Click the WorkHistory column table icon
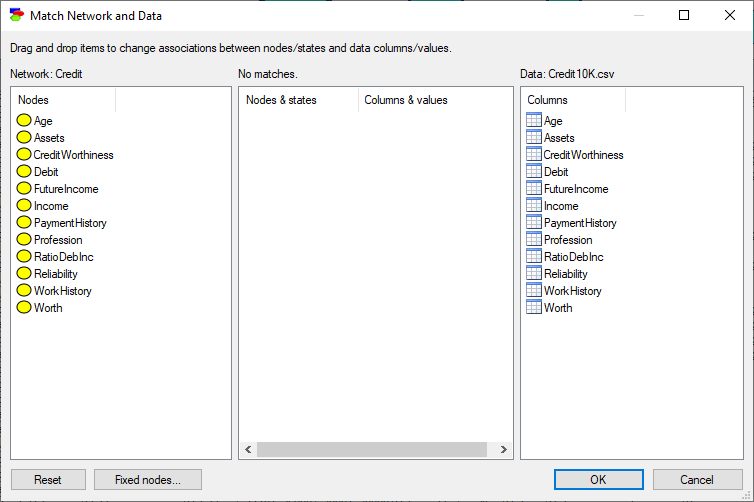 coord(534,290)
